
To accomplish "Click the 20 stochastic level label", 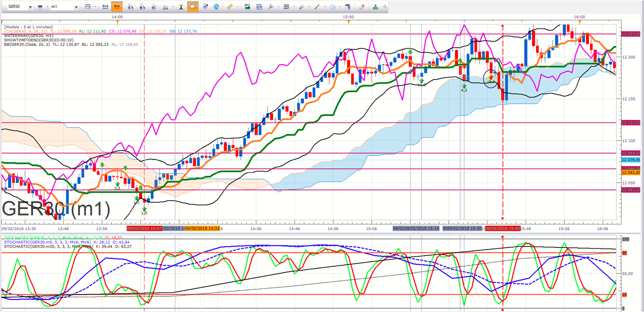I will coord(624,295).
